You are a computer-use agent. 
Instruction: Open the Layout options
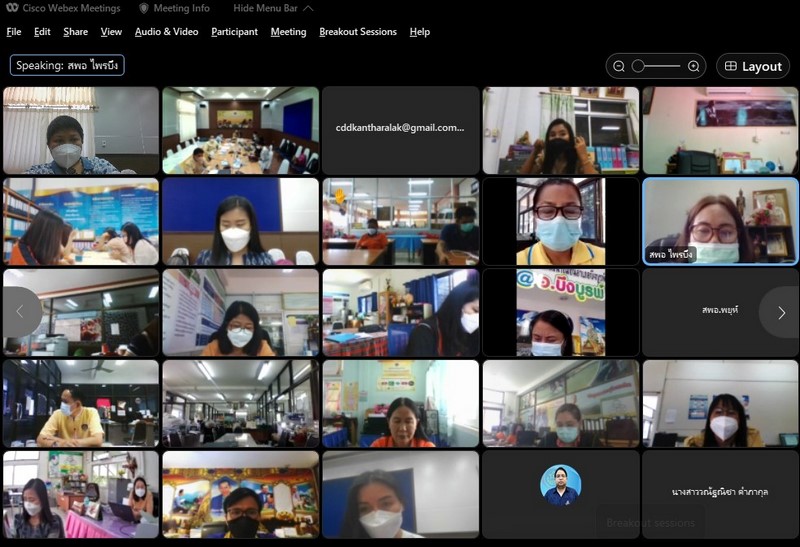753,66
